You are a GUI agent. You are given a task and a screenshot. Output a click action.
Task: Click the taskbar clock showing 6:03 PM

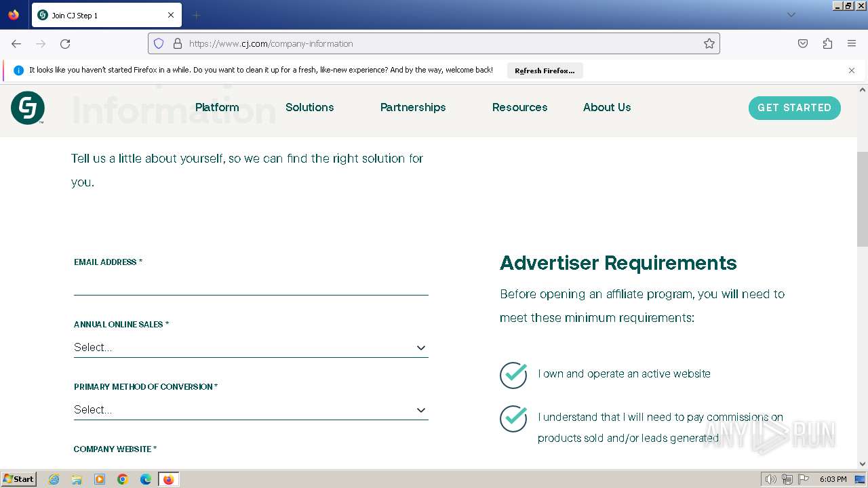coord(833,479)
